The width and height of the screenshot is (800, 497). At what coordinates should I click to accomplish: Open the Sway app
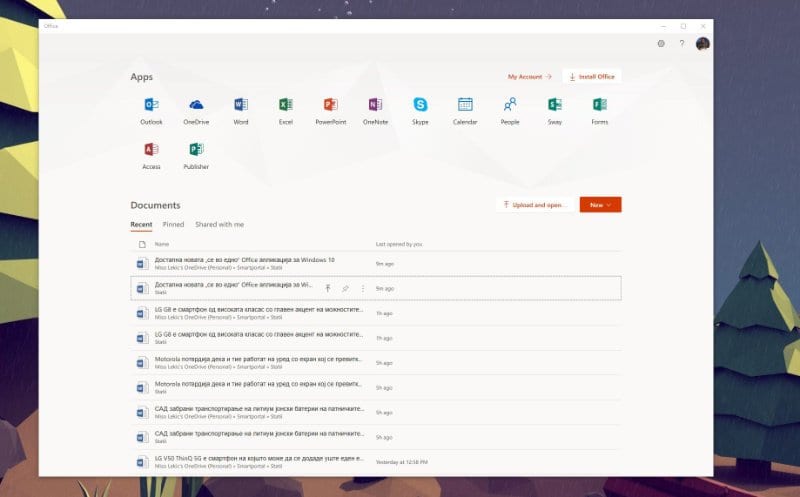[x=555, y=111]
